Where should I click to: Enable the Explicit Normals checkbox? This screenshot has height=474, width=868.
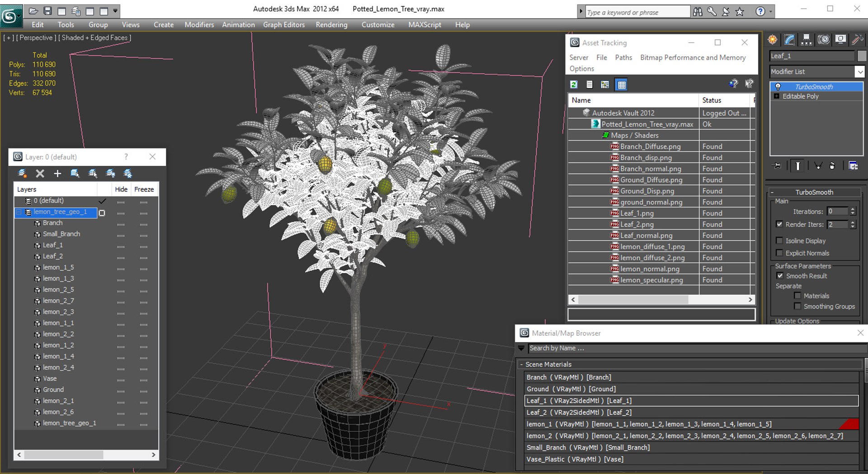click(779, 253)
